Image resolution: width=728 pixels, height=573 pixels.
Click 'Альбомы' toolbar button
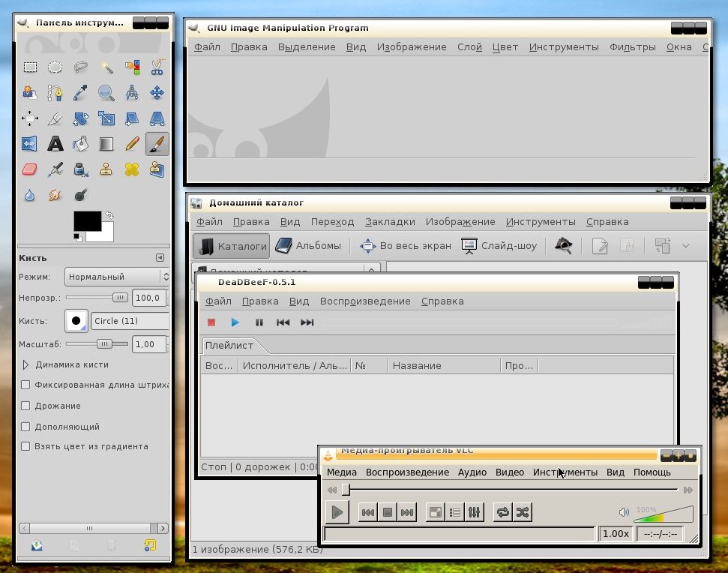coord(308,246)
